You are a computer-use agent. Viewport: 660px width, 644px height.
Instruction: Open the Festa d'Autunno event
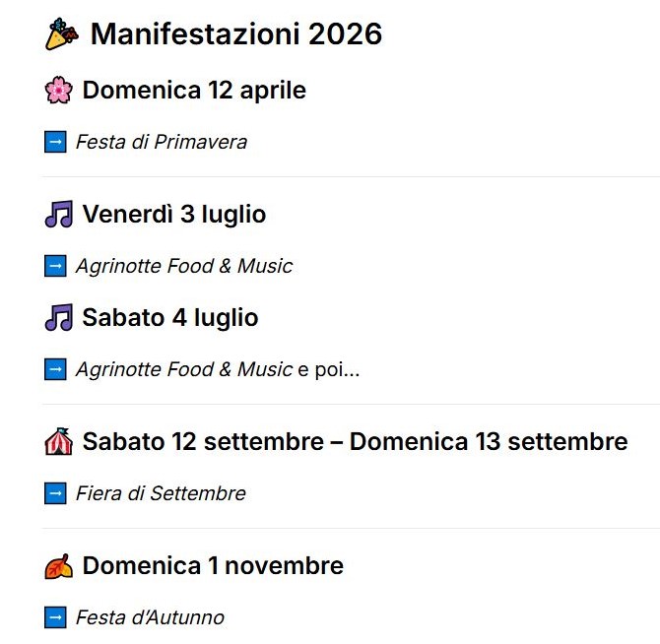pos(150,617)
